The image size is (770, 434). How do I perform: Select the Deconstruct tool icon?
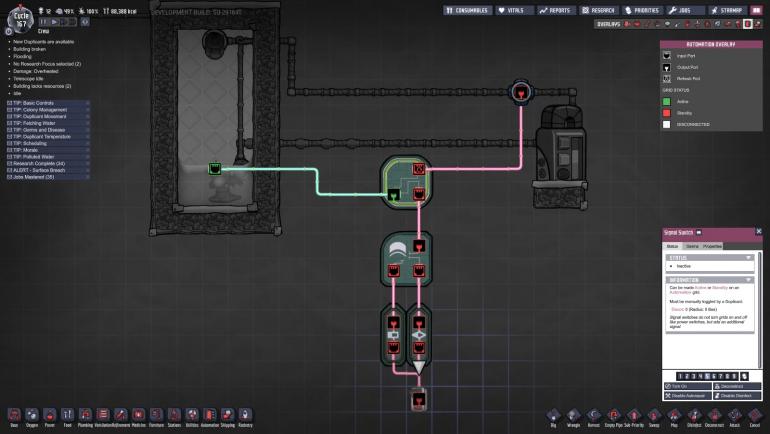coord(714,414)
